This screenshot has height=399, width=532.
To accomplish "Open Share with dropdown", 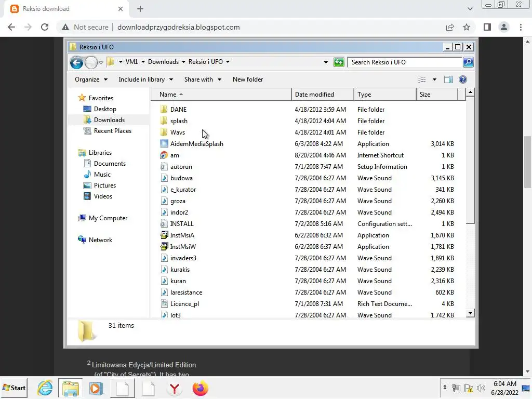I will pyautogui.click(x=203, y=79).
